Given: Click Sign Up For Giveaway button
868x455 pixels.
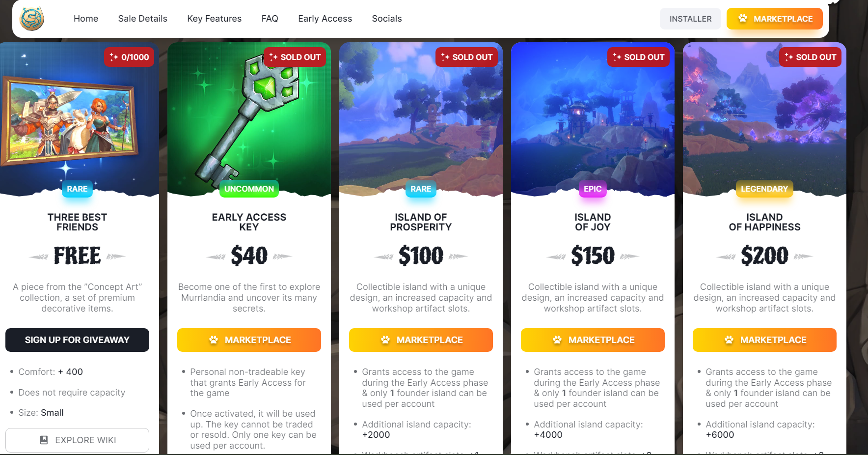Looking at the screenshot, I should pyautogui.click(x=77, y=340).
